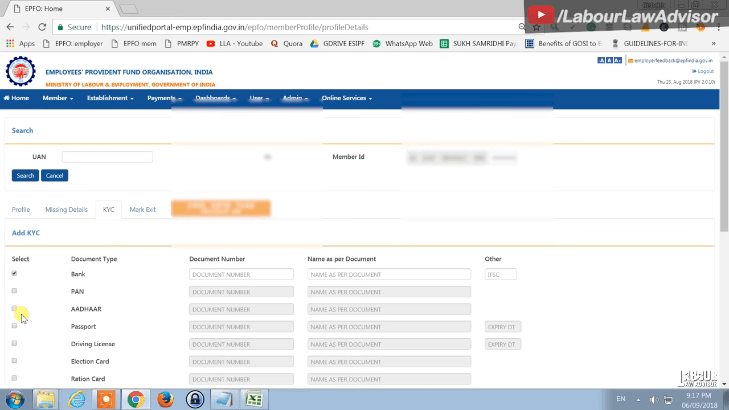Open WhatsApp Web bookmark

(403, 43)
